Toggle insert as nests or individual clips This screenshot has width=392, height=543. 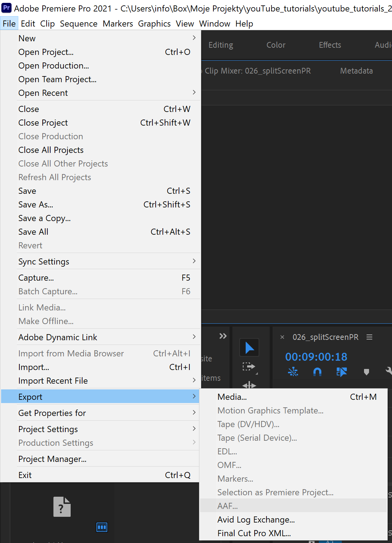293,372
